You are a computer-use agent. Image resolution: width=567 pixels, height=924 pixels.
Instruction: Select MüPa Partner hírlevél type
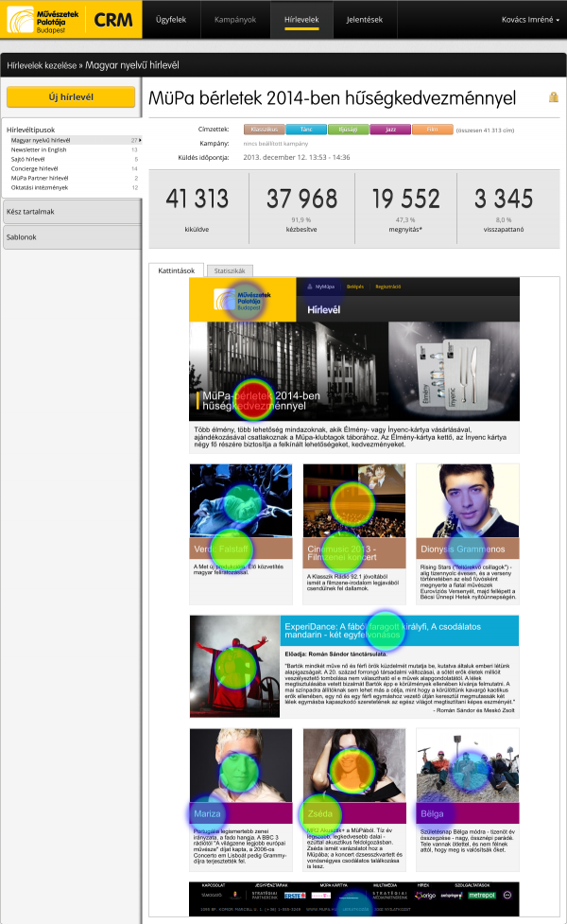(40, 178)
